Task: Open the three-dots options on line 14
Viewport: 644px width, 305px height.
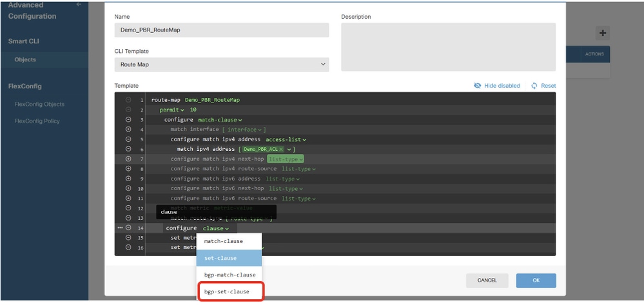Action: [120, 228]
